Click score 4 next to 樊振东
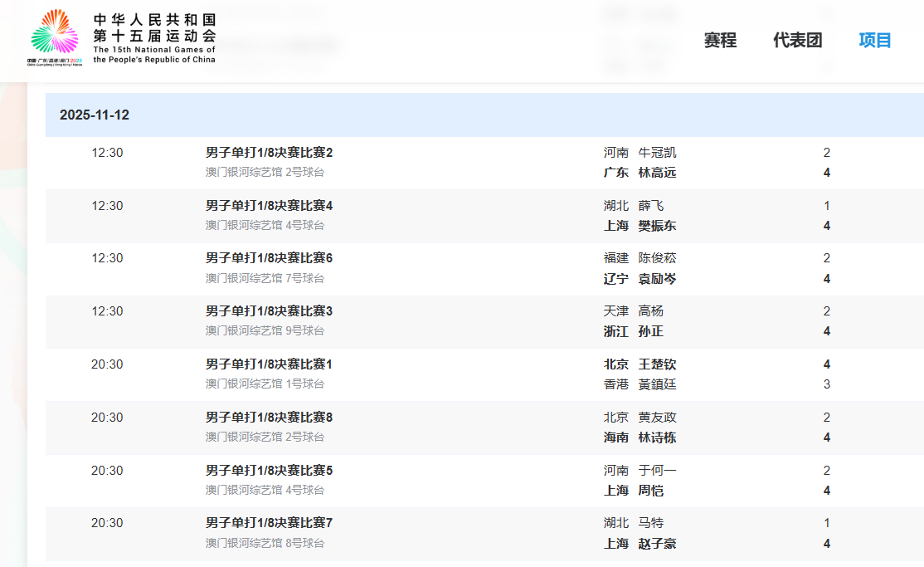 coord(826,226)
